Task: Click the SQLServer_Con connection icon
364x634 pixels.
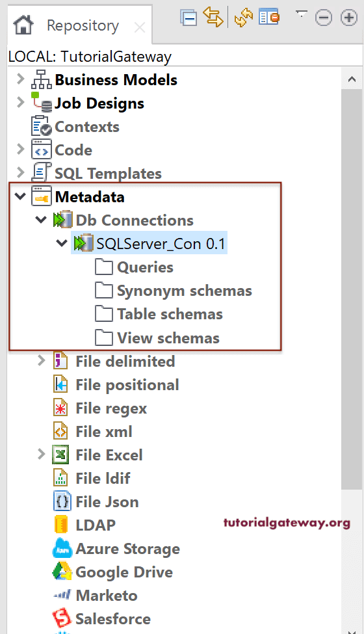Action: pyautogui.click(x=83, y=243)
